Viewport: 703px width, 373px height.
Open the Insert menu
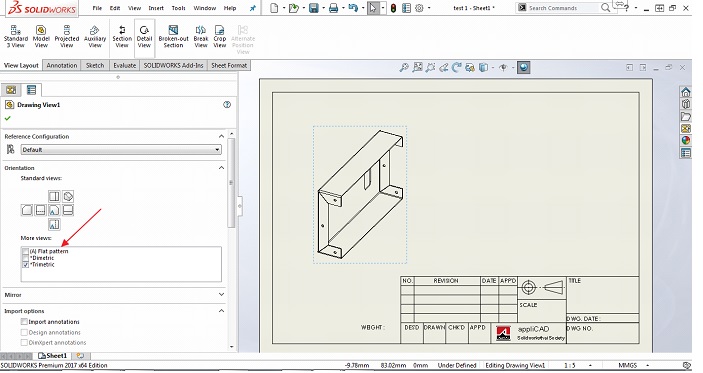[x=156, y=8]
